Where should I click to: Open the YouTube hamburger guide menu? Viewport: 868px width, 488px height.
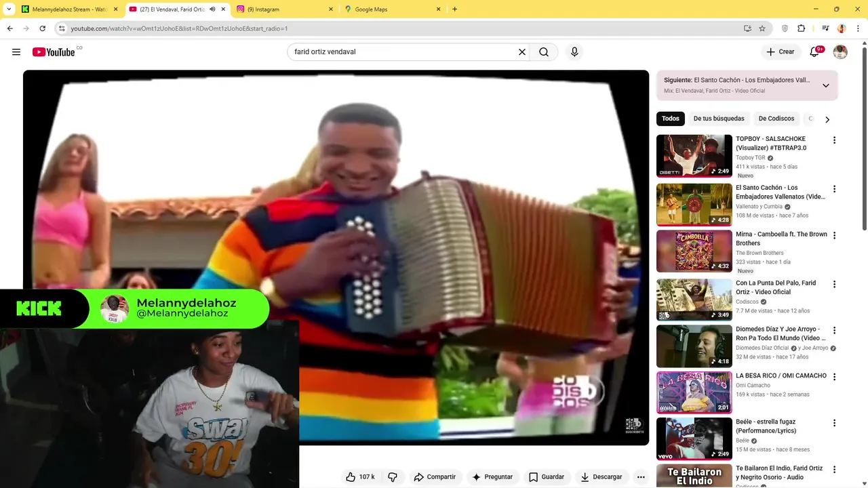16,52
